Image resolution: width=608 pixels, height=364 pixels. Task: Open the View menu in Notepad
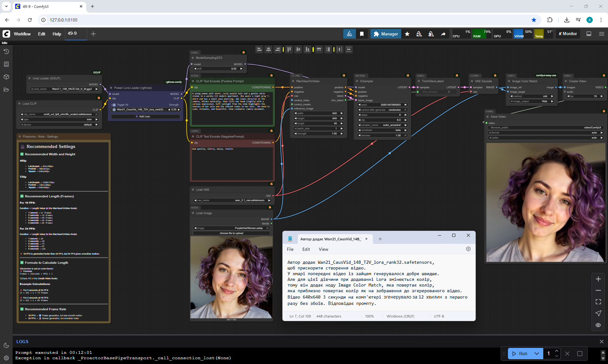pyautogui.click(x=323, y=249)
